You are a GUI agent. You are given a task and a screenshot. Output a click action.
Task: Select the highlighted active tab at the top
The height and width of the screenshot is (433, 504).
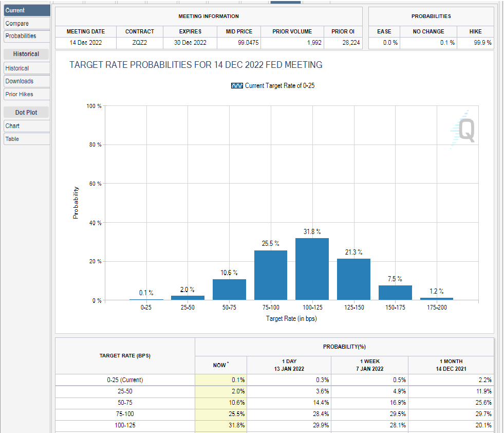click(285, 2)
